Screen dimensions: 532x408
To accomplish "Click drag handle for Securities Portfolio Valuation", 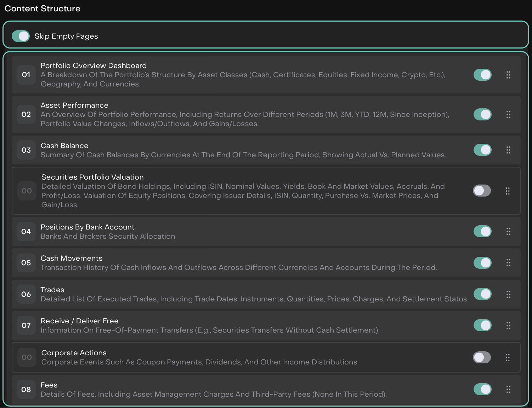I will click(508, 191).
